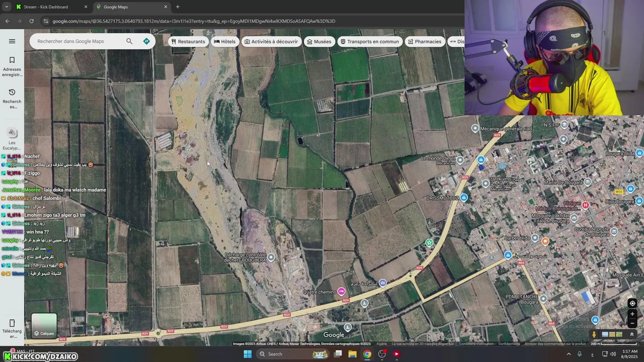Click the Quatre chemins pink marker
This screenshot has height=362, width=644.
tap(342, 292)
